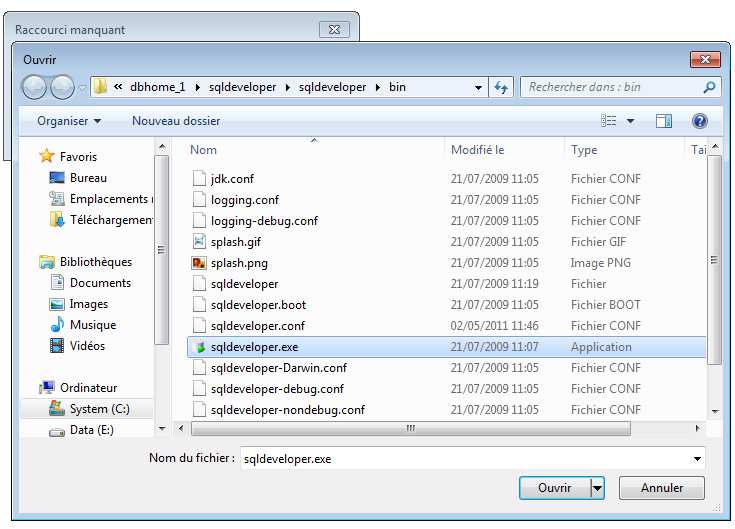Click the Nouveau dossier toolbar button
735x529 pixels.
pos(176,121)
